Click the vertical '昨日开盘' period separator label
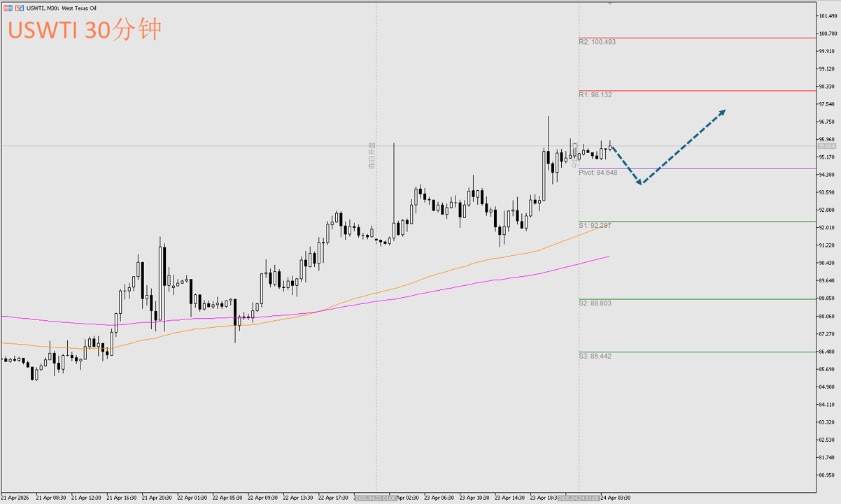This screenshot has height=504, width=841. pyautogui.click(x=372, y=155)
